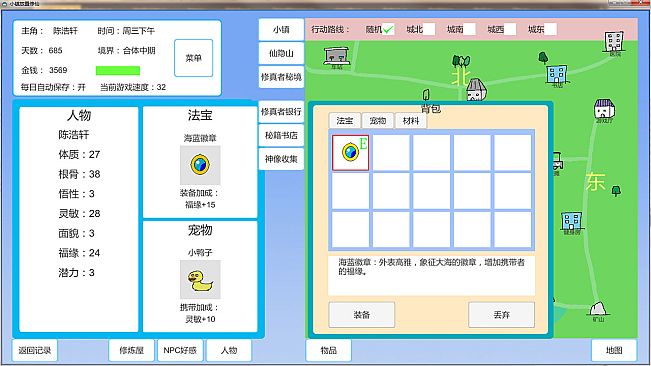This screenshot has width=651, height=366.
Task: Open 修真者秘境 location
Action: (281, 77)
